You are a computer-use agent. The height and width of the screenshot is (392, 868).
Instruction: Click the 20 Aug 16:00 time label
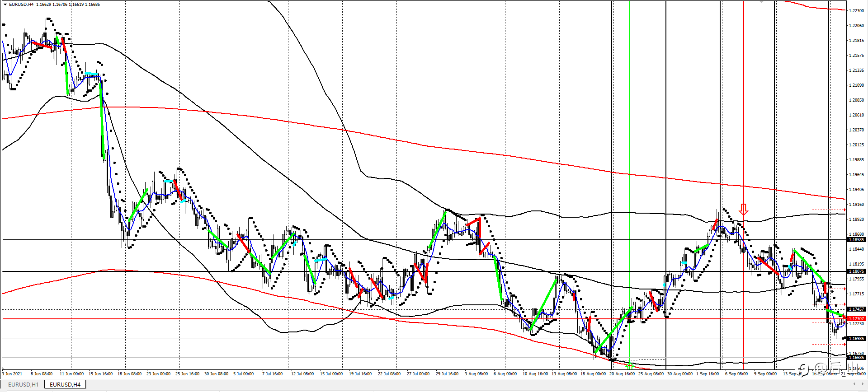pyautogui.click(x=622, y=374)
